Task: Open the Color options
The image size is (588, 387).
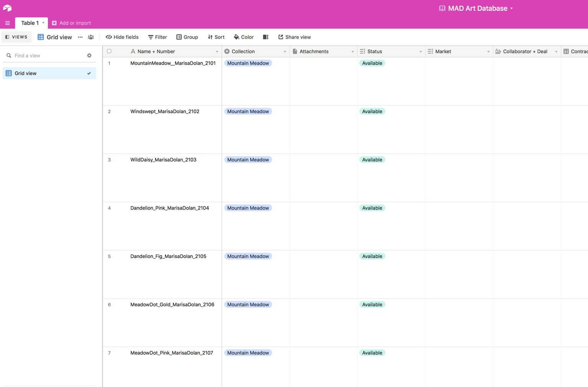Action: 244,37
